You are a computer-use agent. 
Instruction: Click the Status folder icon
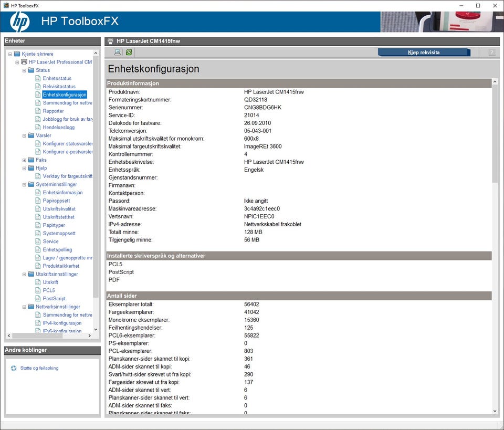point(31,70)
